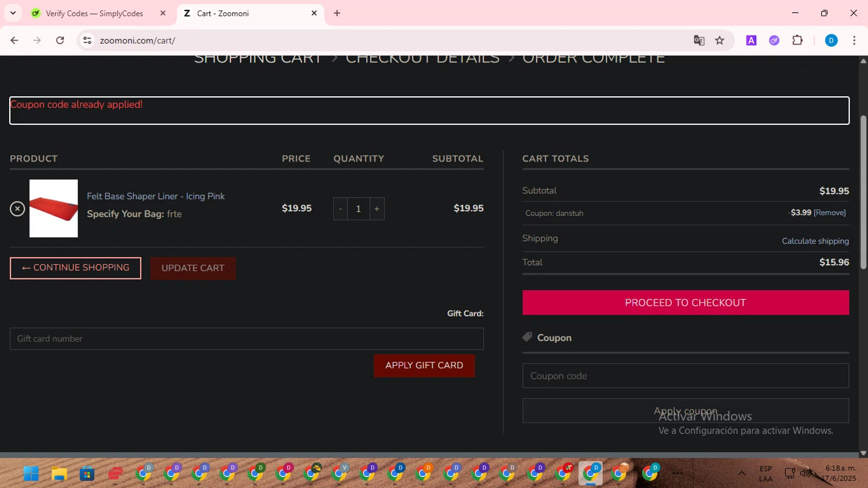
Task: Go back to previous page
Action: tap(14, 41)
